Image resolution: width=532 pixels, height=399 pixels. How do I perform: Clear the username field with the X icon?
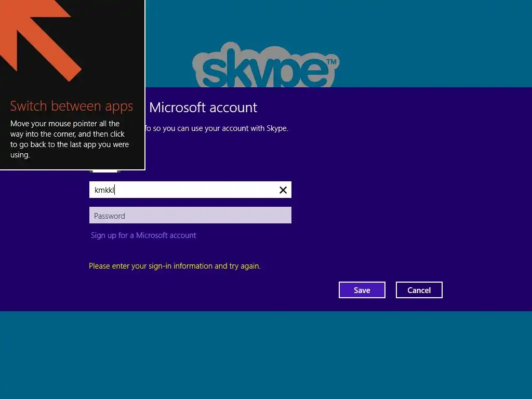pyautogui.click(x=283, y=190)
